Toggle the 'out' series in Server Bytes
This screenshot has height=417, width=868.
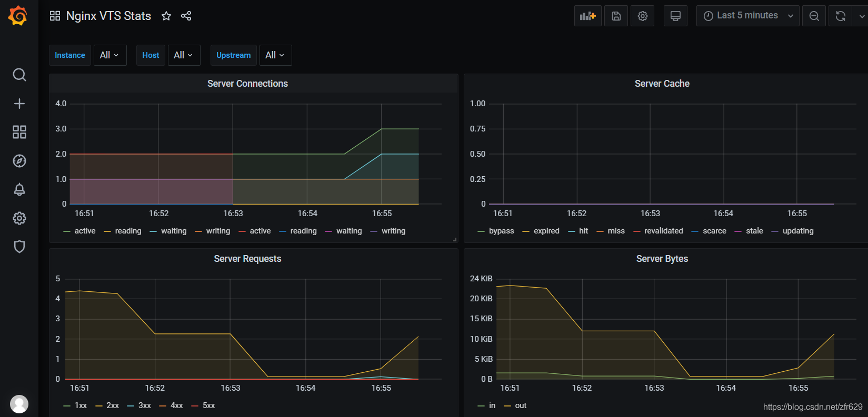click(x=521, y=405)
